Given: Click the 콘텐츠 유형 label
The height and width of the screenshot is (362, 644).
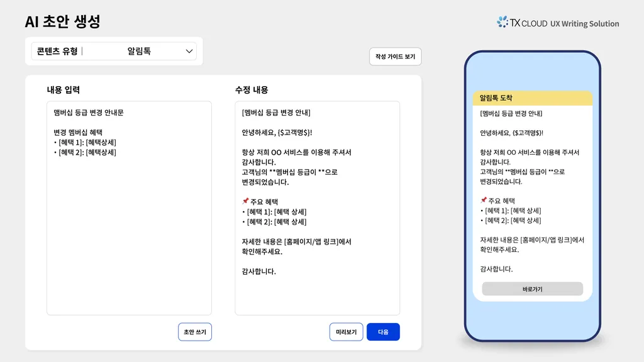Looking at the screenshot, I should pos(57,52).
